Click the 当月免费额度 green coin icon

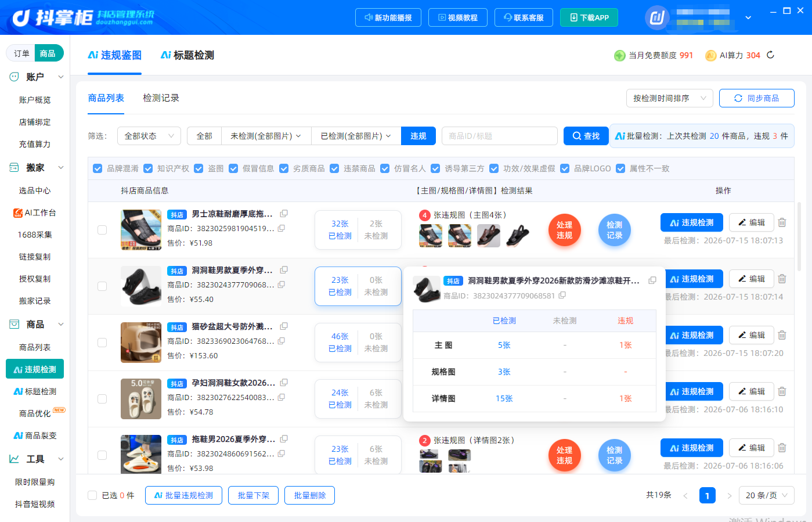tap(619, 55)
